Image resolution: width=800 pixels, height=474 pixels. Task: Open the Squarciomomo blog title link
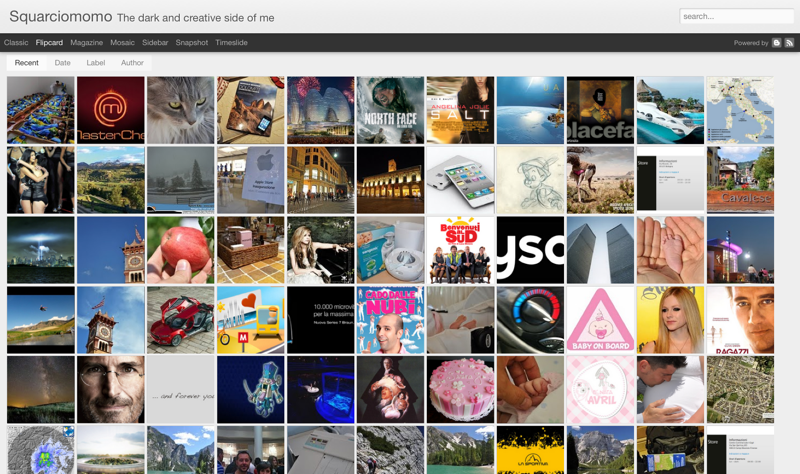pyautogui.click(x=61, y=17)
